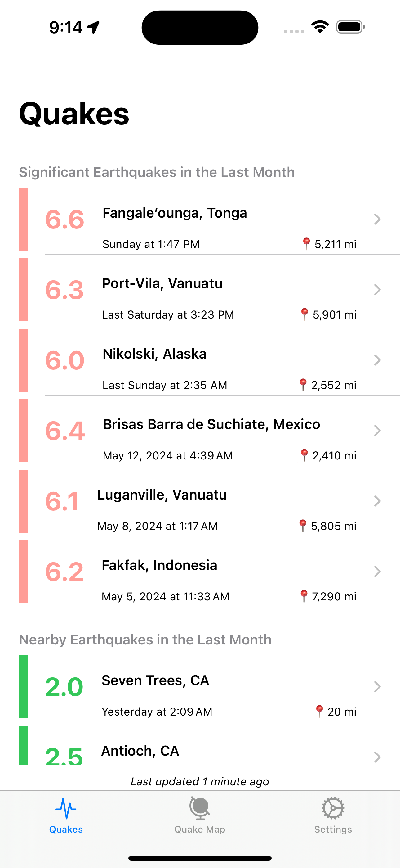The image size is (400, 868).
Task: Open the Brisas Barra de Suchiate, Mexico entry
Action: coord(209,431)
